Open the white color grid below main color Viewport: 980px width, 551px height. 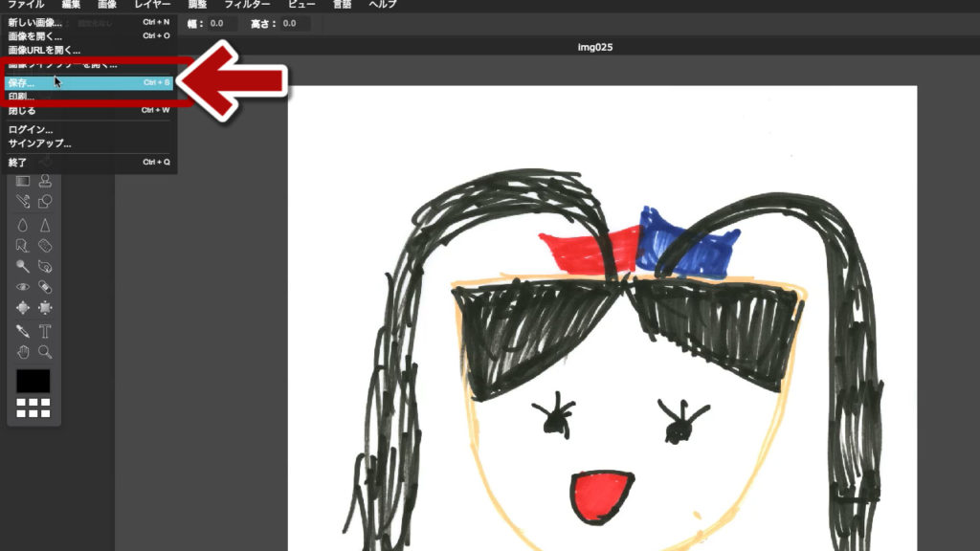point(33,408)
